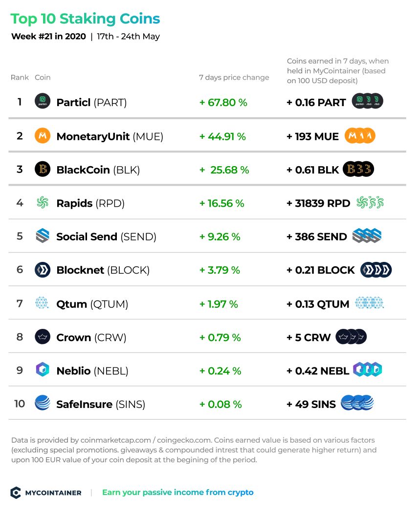Viewport: 420px width, 516px height.
Task: Select the BlackCoin B logo
Action: point(43,169)
